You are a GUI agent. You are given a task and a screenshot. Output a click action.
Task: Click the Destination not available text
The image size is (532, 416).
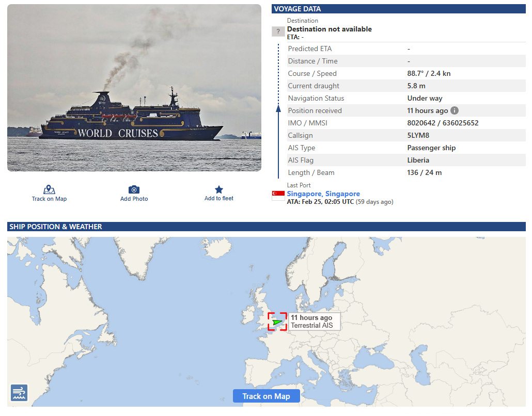pos(330,29)
